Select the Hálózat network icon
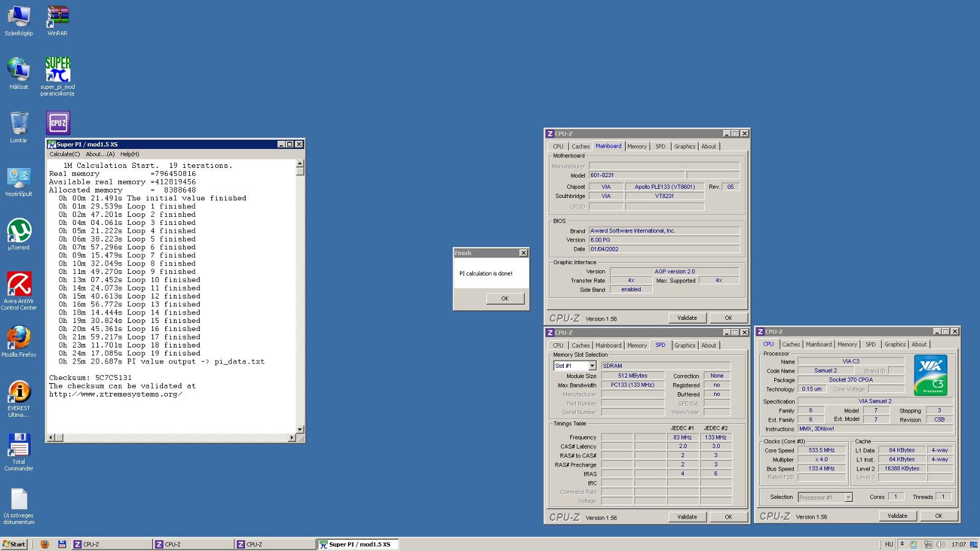Viewport: 980px width, 551px height. coord(18,74)
